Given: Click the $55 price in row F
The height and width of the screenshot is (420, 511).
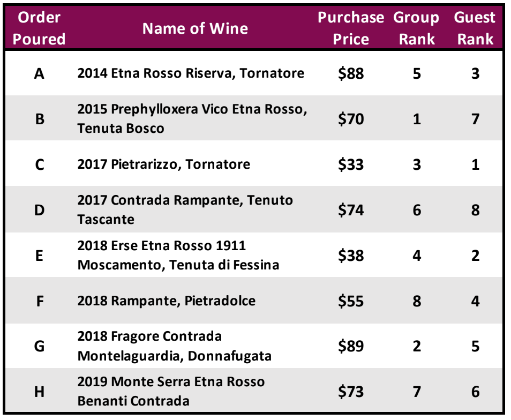Looking at the screenshot, I should [351, 301].
